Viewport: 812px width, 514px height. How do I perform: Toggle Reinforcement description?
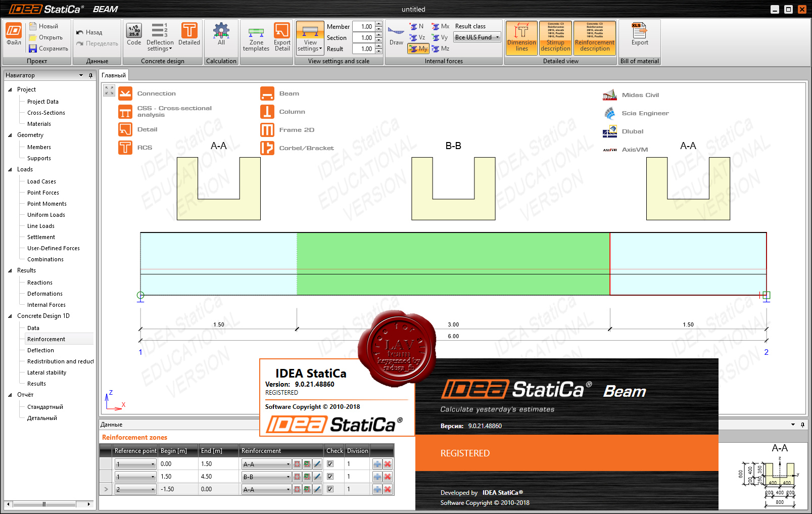click(595, 38)
